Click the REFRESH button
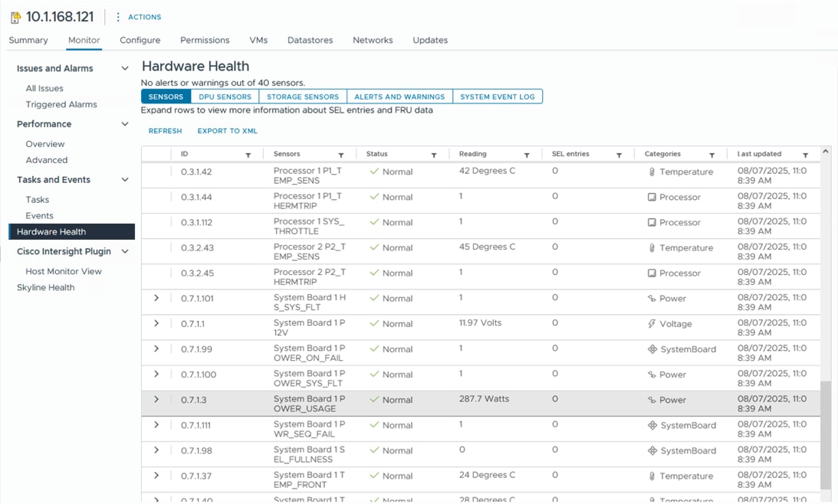The width and height of the screenshot is (838, 504). click(x=165, y=130)
